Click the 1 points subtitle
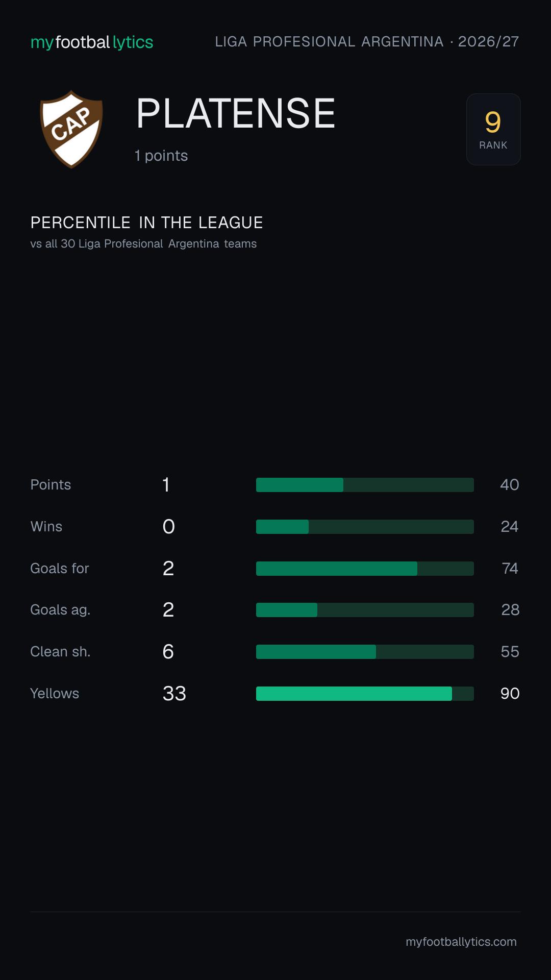Screen dimensions: 551x980 tap(161, 156)
